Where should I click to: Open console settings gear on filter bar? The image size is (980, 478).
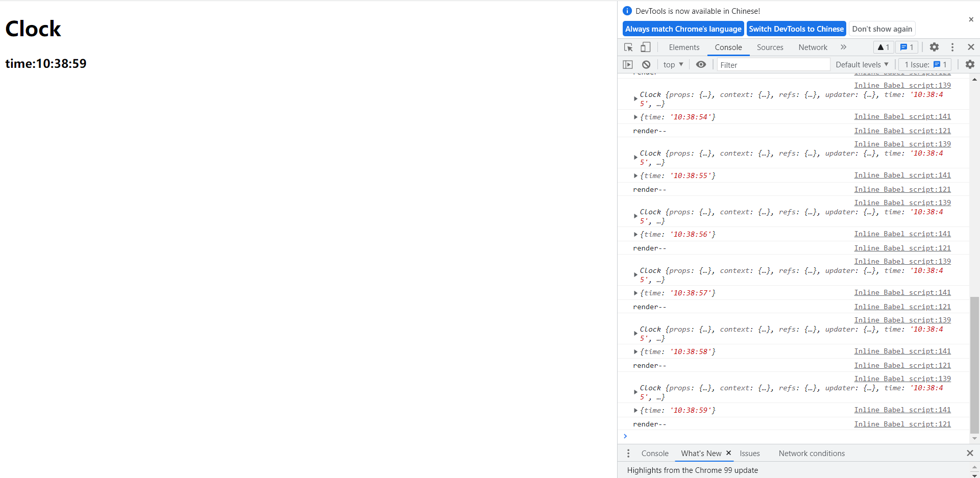[x=969, y=64]
